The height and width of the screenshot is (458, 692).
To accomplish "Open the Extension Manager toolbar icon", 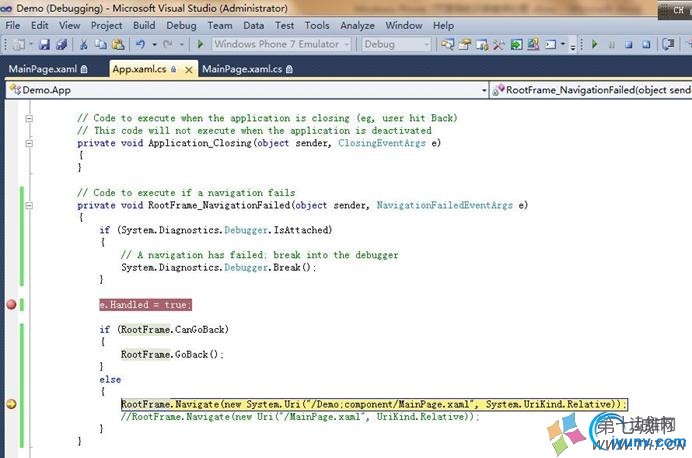I will [533, 44].
